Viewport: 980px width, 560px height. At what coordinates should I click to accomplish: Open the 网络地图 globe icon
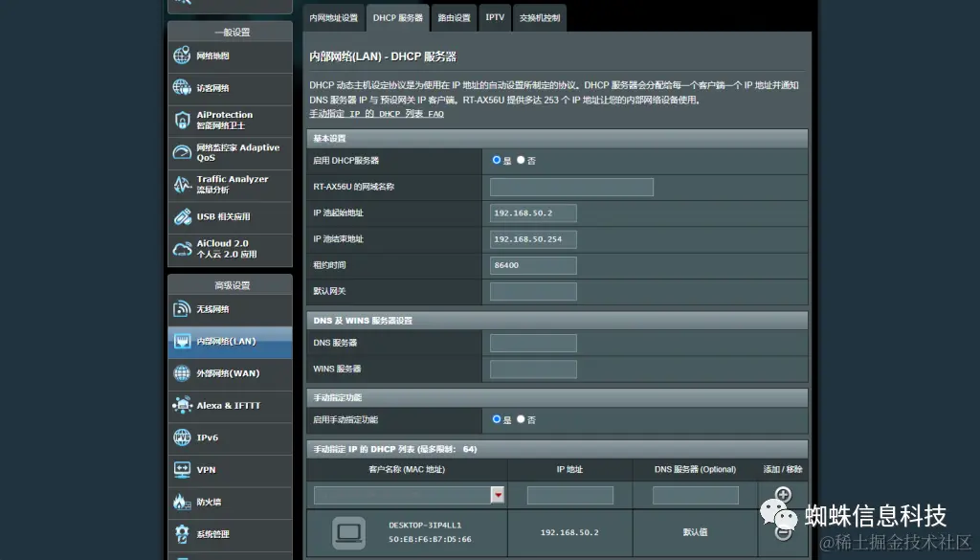coord(182,56)
